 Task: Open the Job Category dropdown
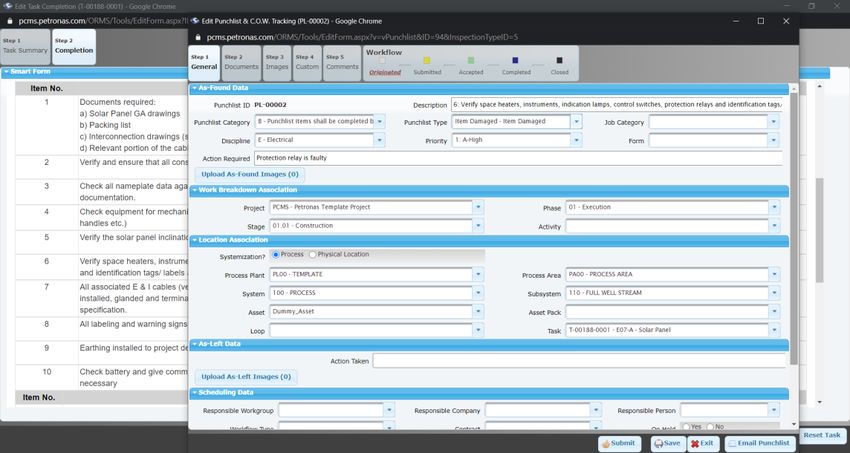tap(774, 122)
